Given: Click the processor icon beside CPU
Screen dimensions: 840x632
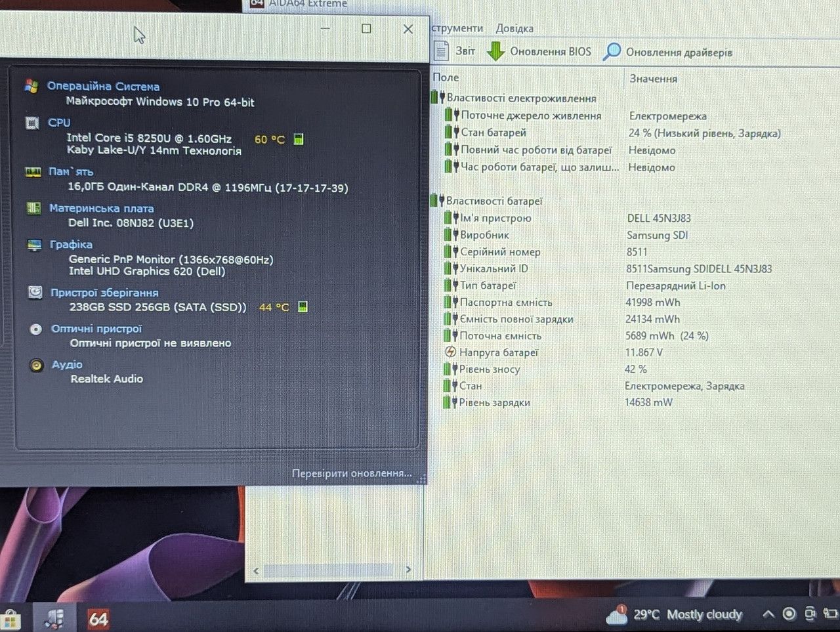Looking at the screenshot, I should [x=31, y=122].
